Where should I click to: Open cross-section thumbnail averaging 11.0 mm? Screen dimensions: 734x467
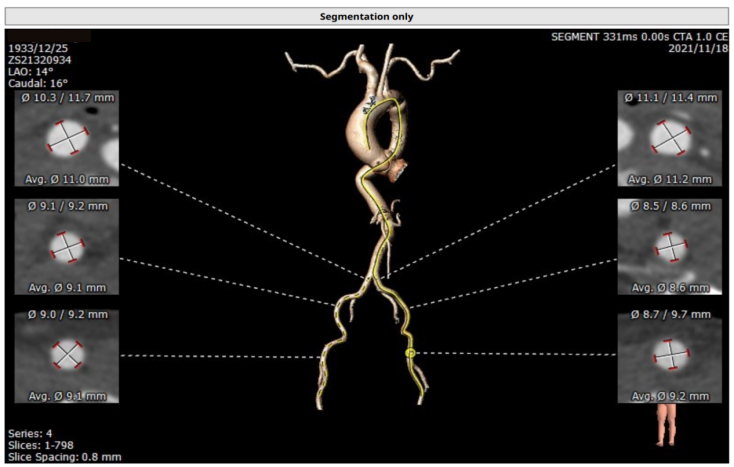click(66, 139)
